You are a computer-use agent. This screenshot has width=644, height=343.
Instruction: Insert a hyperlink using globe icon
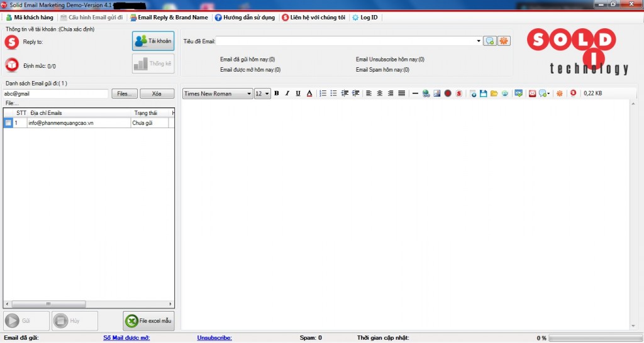(x=426, y=94)
